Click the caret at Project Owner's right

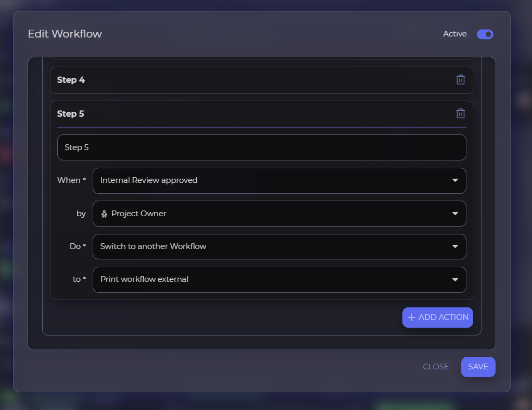(455, 214)
